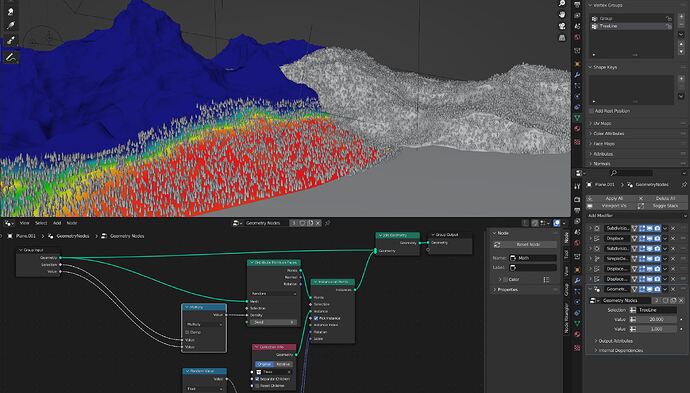Enable Add Rest Position checkbox
The height and width of the screenshot is (393, 690).
tap(592, 111)
